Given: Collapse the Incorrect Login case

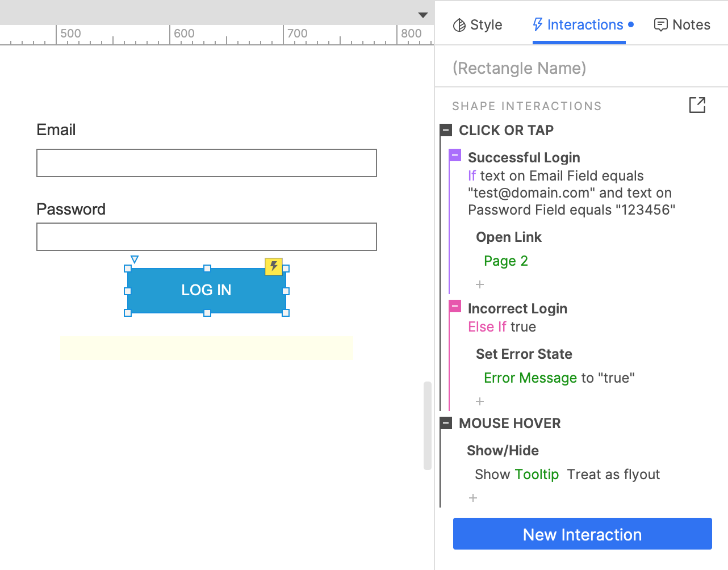Looking at the screenshot, I should 455,307.
